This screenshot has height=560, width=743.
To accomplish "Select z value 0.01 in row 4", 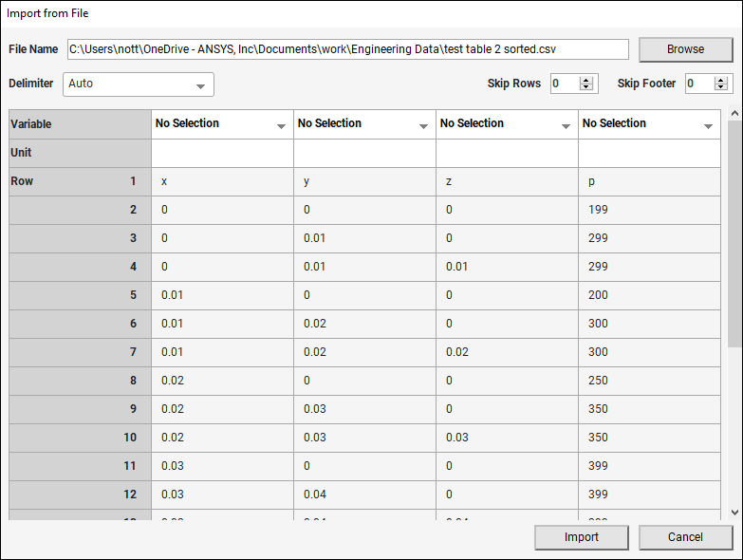I will tap(507, 267).
